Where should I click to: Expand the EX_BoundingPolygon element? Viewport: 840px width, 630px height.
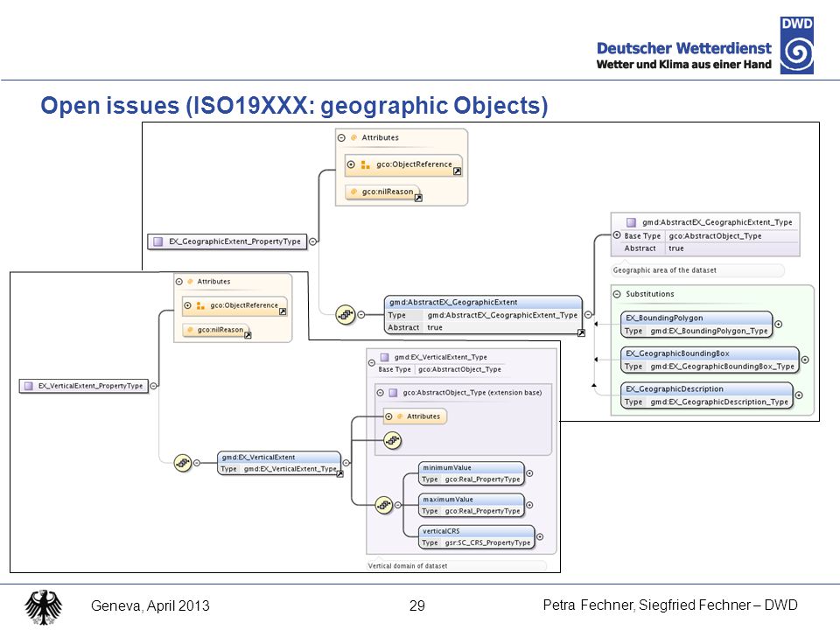coord(779,324)
